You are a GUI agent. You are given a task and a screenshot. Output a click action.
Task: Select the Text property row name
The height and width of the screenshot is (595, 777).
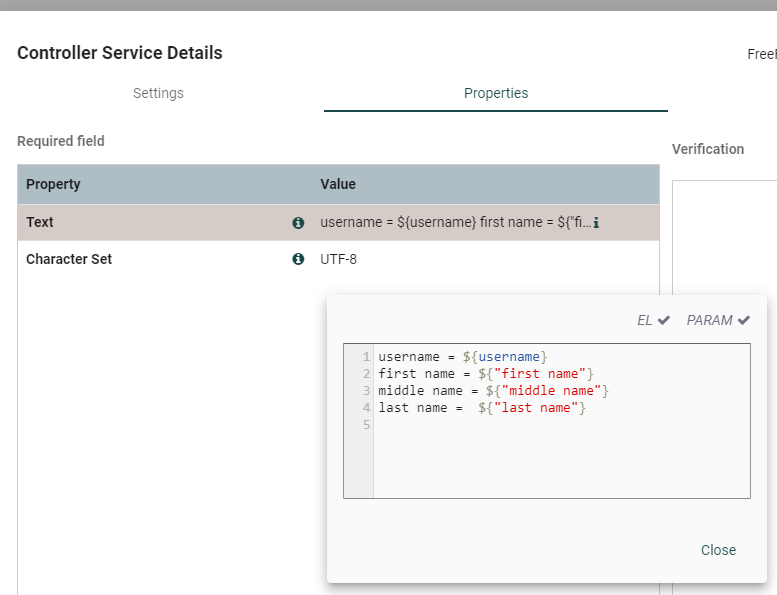(x=40, y=223)
